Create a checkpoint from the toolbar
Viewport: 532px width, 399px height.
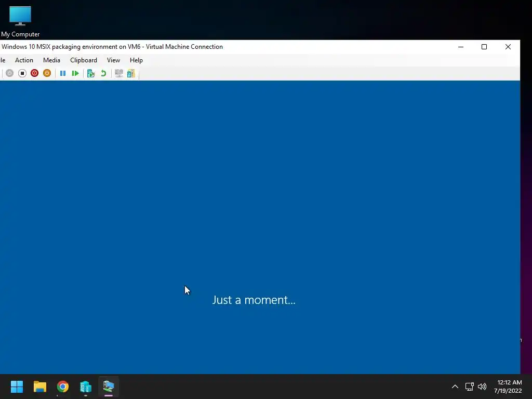click(90, 73)
